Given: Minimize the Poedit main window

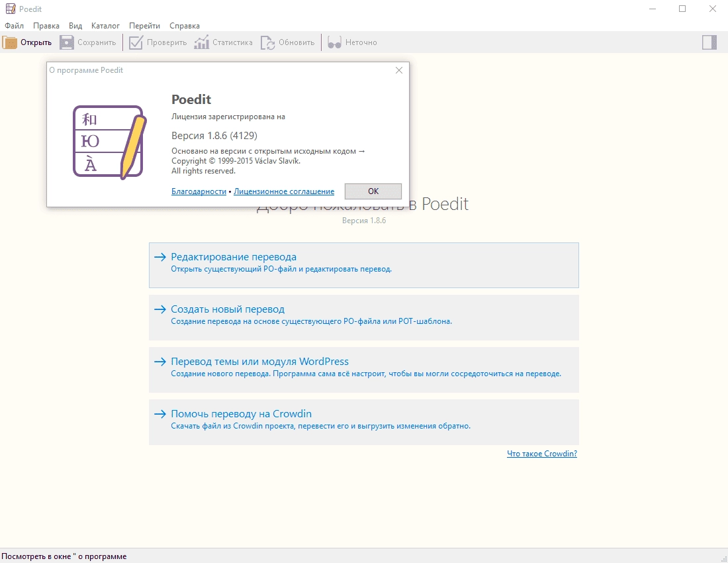Looking at the screenshot, I should click(x=653, y=9).
